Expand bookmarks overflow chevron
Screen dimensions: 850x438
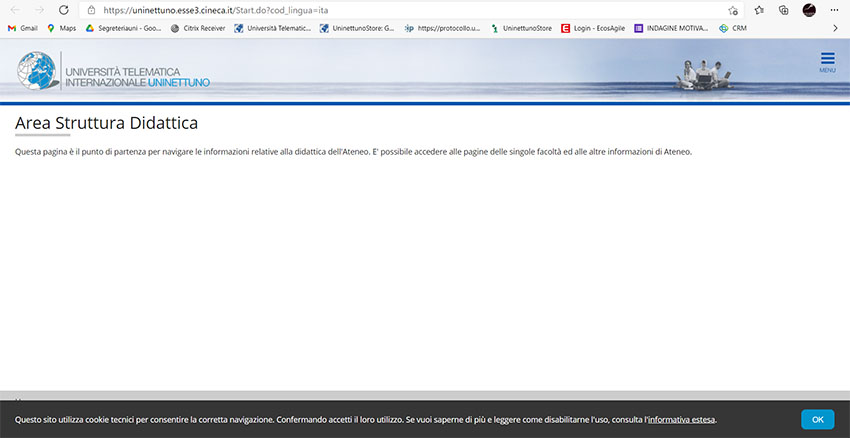(x=835, y=28)
